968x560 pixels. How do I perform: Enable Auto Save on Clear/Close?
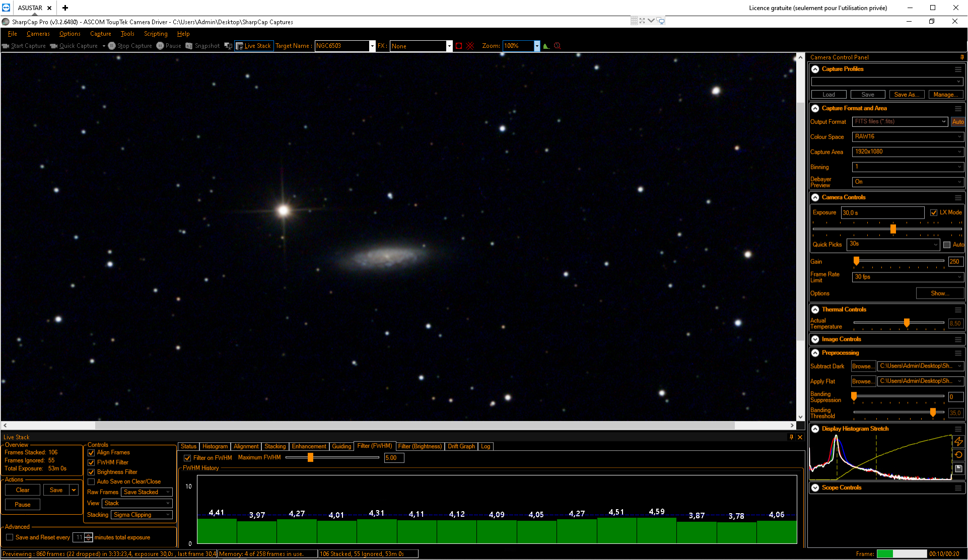[91, 482]
